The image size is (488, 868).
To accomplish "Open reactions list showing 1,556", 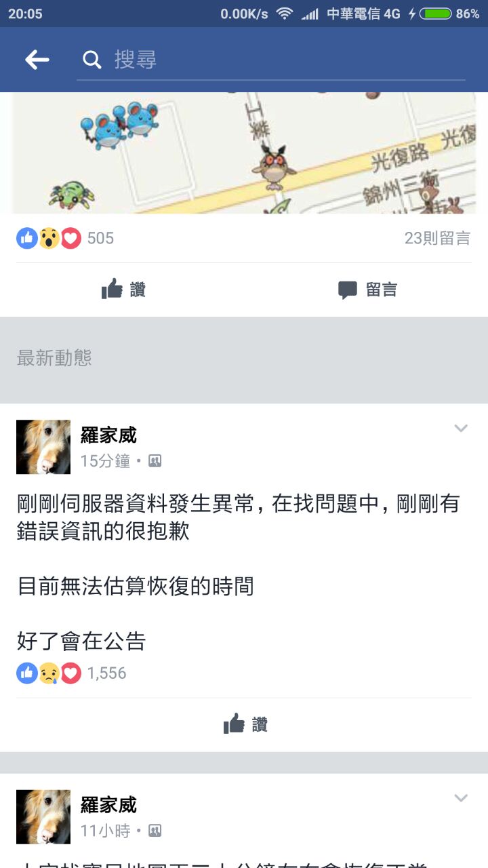I will [x=72, y=673].
